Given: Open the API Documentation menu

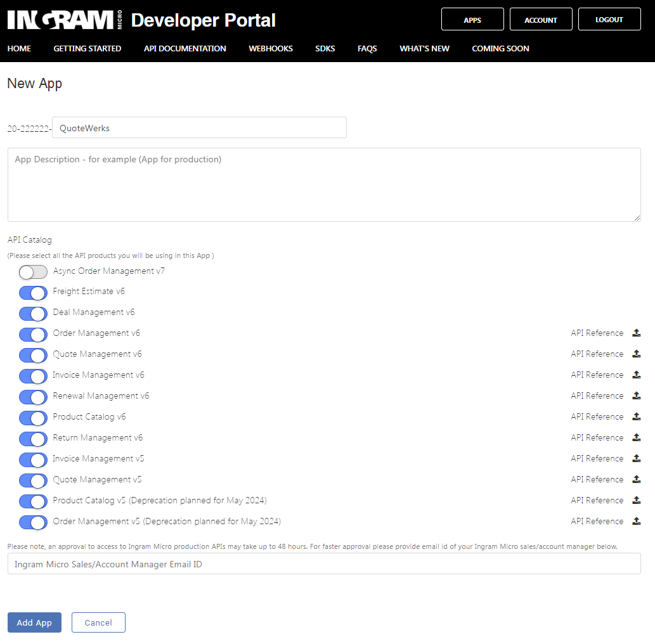Looking at the screenshot, I should (185, 49).
